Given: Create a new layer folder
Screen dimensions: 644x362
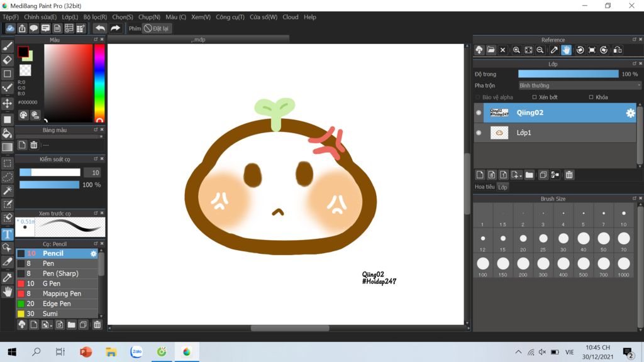Looking at the screenshot, I should pyautogui.click(x=530, y=175).
